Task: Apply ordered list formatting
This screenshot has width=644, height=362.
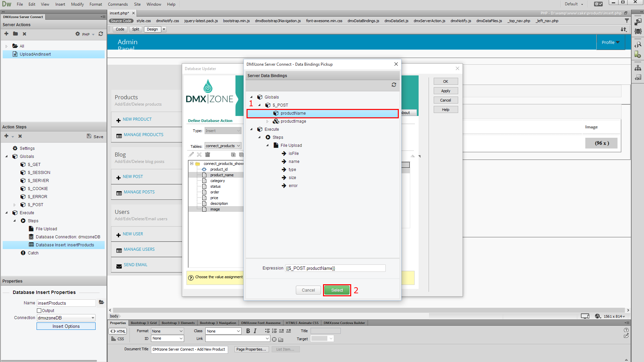Action: 274,331
